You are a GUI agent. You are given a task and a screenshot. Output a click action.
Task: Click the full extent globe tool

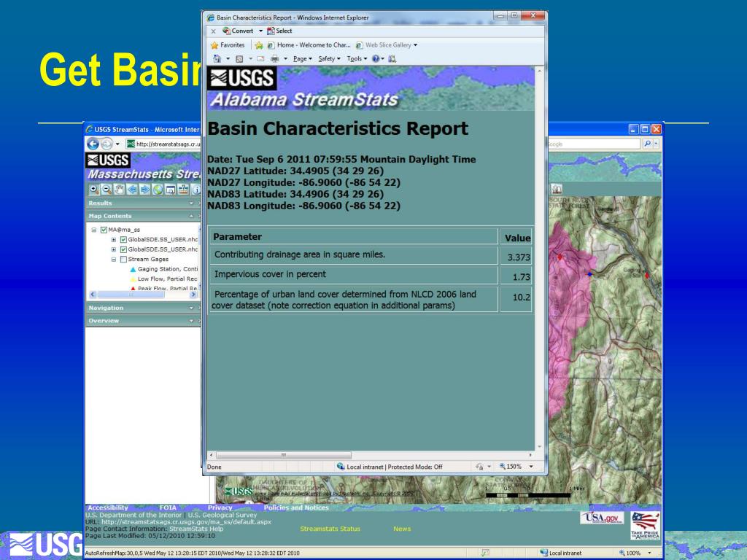158,190
